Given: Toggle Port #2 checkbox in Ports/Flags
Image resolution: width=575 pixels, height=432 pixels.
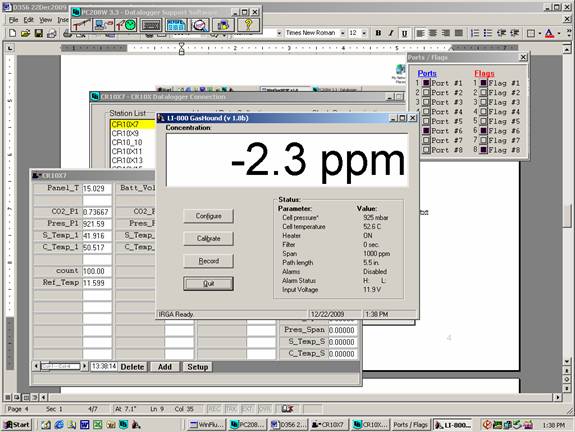Looking at the screenshot, I should (x=426, y=93).
